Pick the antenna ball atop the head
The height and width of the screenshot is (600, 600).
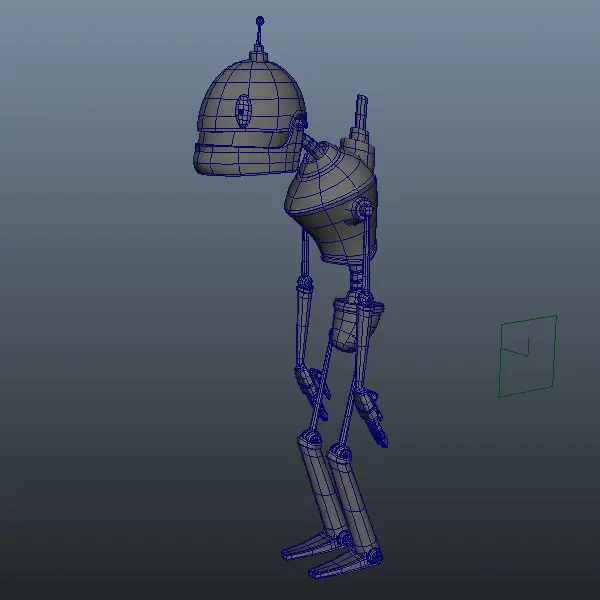point(260,20)
